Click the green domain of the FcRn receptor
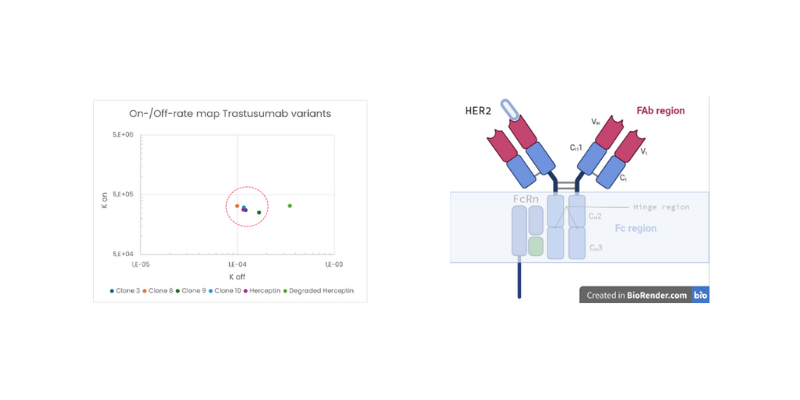Viewport: 800px width, 400px height. point(536,244)
